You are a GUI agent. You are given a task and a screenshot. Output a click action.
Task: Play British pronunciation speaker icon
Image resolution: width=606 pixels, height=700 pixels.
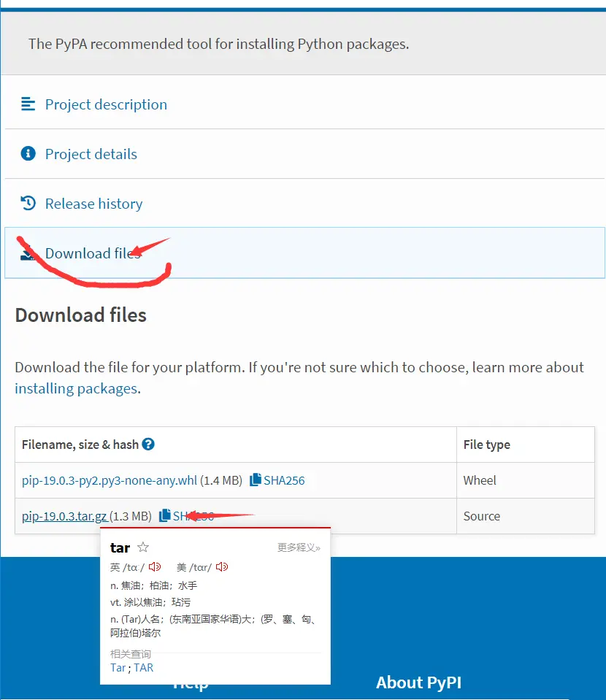click(x=155, y=567)
